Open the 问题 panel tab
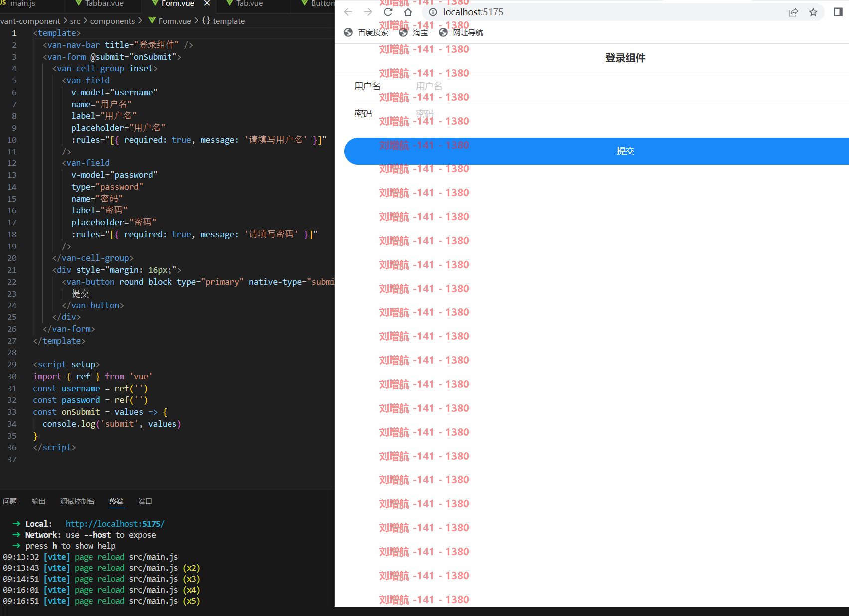 [x=10, y=501]
